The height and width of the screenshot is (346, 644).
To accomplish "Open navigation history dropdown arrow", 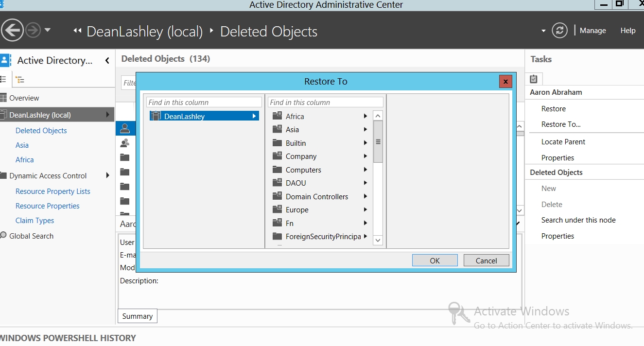I will [48, 30].
